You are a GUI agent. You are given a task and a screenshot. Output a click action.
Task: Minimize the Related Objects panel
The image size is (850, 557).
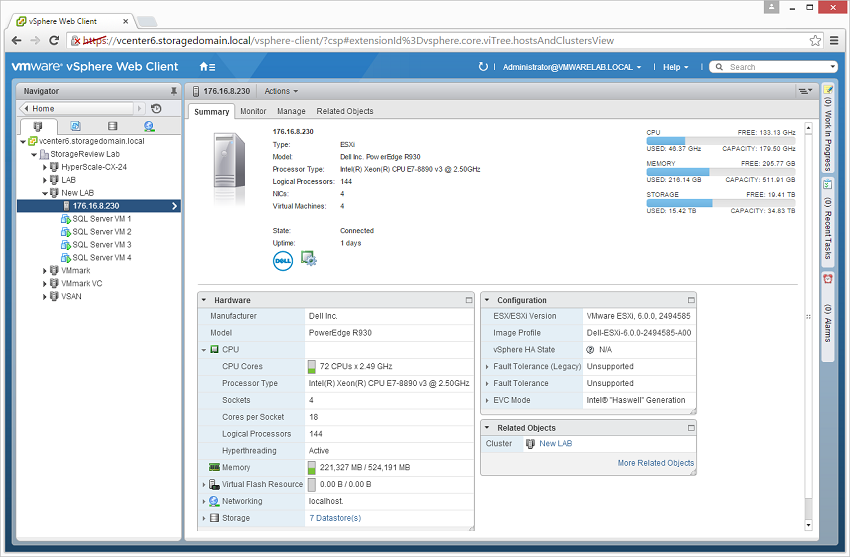[691, 428]
